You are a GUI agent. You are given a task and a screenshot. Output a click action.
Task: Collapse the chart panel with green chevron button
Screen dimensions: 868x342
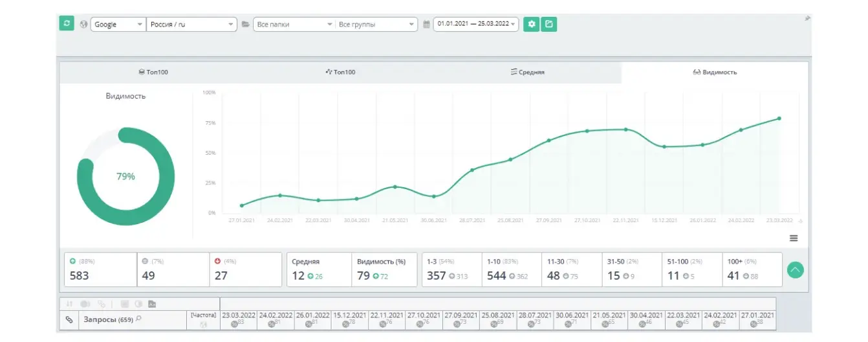796,269
